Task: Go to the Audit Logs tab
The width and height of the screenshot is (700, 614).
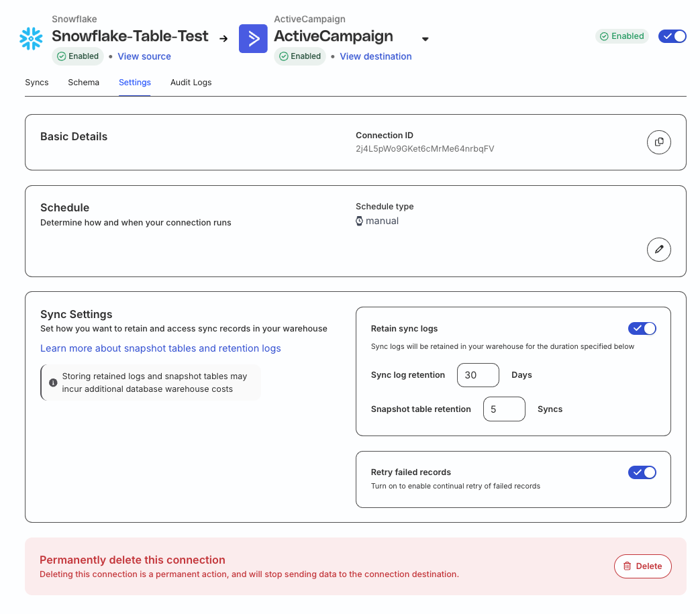Action: click(191, 83)
